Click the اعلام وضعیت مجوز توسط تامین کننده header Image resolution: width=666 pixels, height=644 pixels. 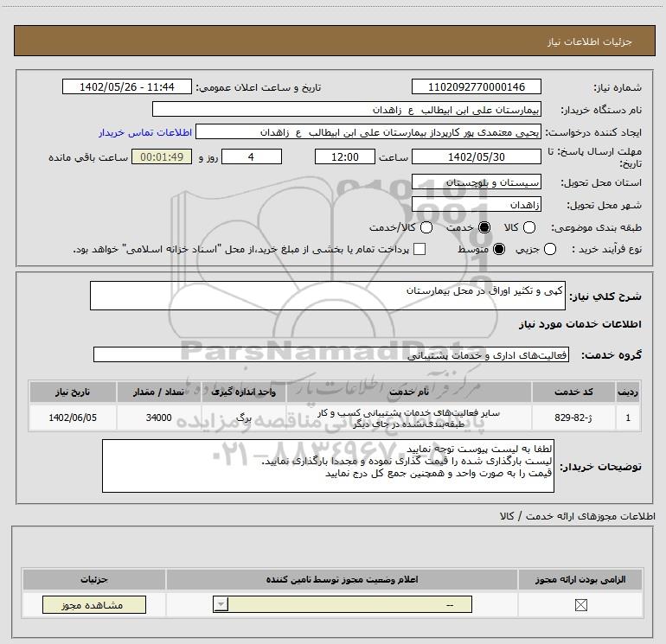click(342, 579)
